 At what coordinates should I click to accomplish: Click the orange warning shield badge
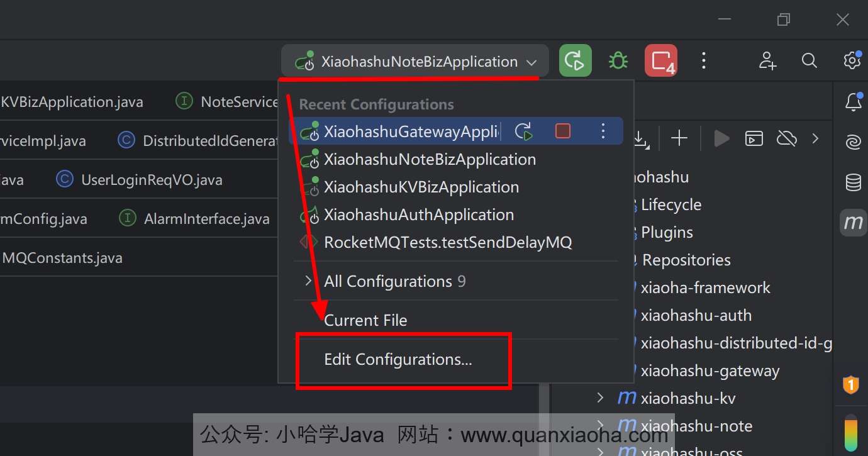pos(850,384)
